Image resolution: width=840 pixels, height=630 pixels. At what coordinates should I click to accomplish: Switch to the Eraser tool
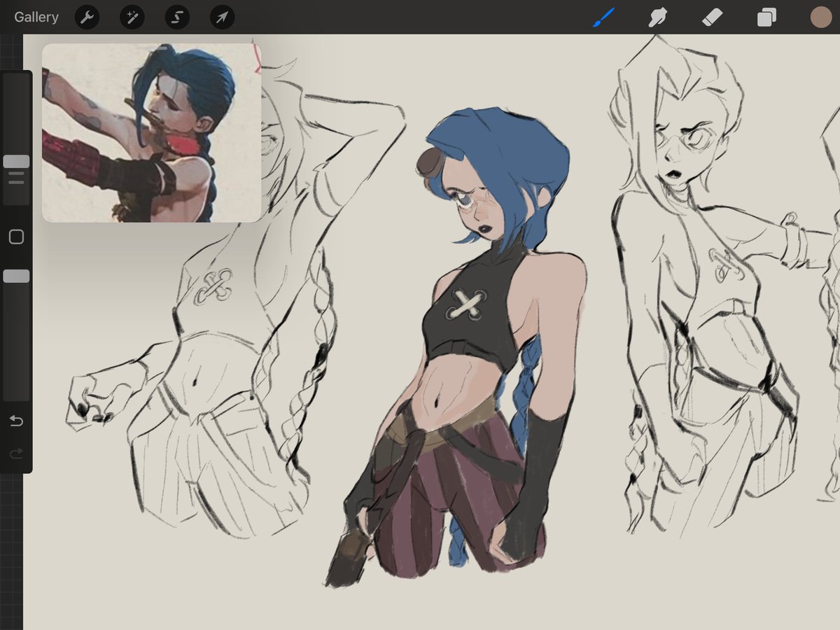pos(712,17)
